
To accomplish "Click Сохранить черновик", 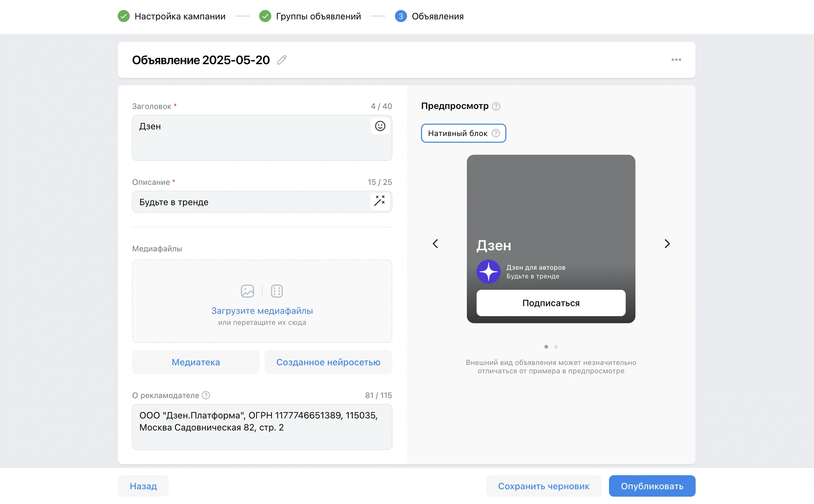I will tap(544, 486).
